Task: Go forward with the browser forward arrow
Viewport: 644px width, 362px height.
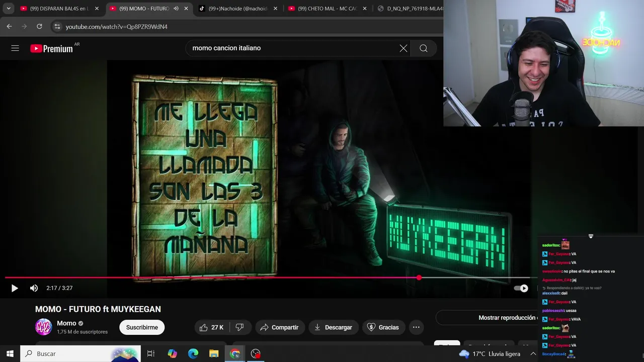Action: pos(24,27)
